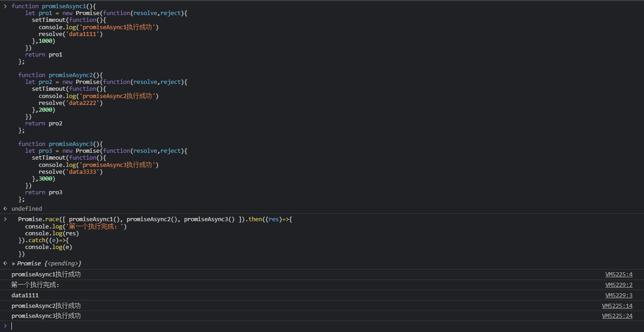The height and width of the screenshot is (332, 644).
Task: Select the '第一个执行完成:' log output row
Action: (322, 285)
